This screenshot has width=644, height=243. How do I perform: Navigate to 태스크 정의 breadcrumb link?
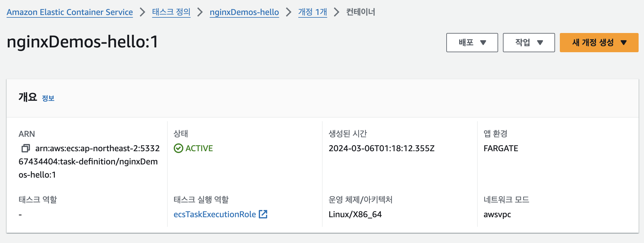click(171, 12)
